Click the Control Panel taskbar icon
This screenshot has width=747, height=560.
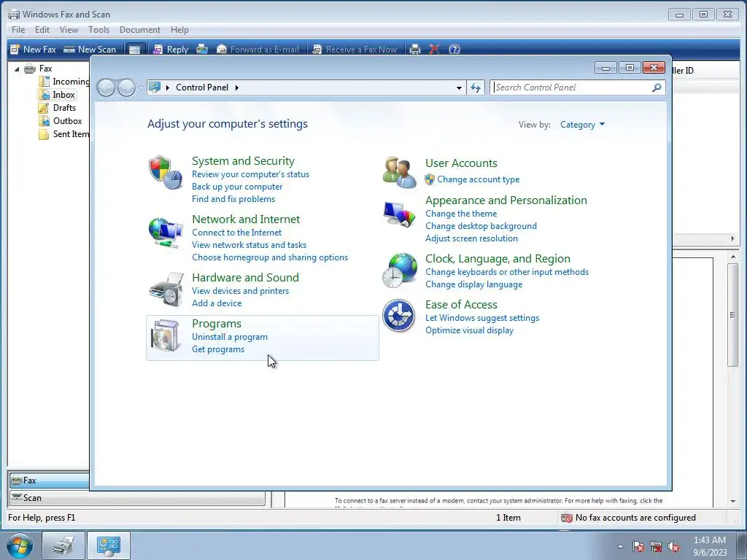pyautogui.click(x=109, y=545)
